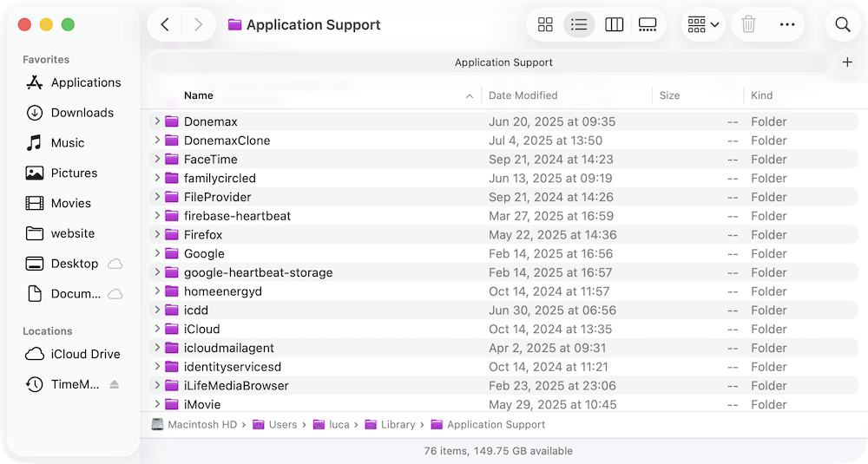Screen dimensions: 868x464
Task: Click the date 'Jul 4, 2025 at 13:50'
Action: (545, 141)
